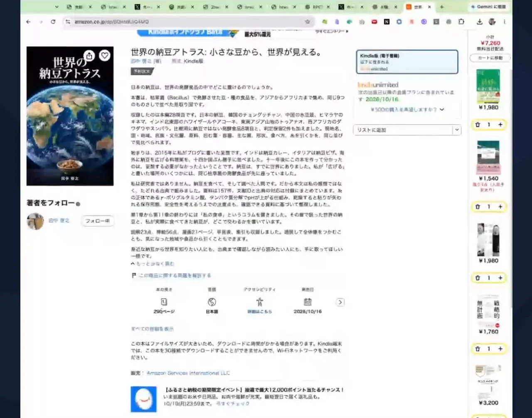Show next product details with right chevron
This screenshot has height=418, width=532.
point(340,302)
